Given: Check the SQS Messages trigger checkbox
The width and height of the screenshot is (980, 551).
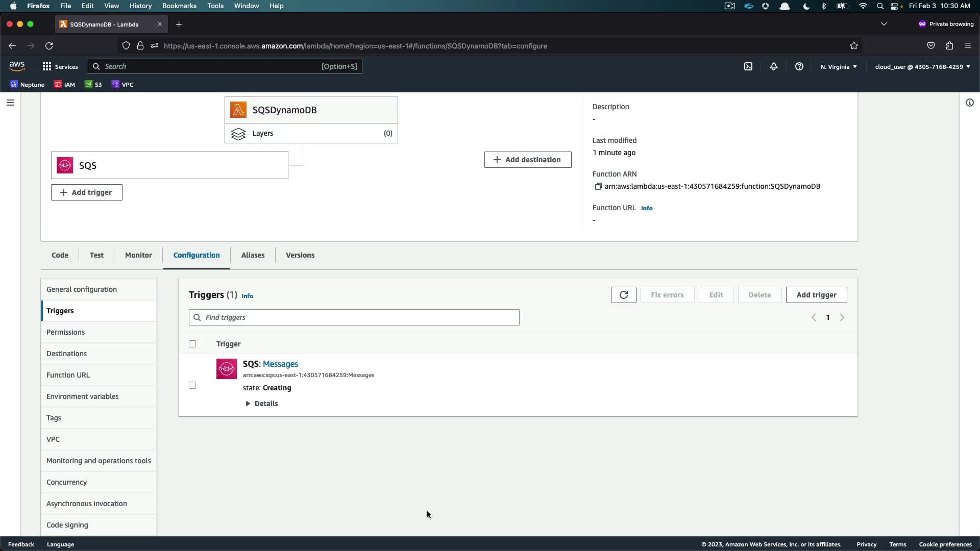Looking at the screenshot, I should [x=192, y=385].
